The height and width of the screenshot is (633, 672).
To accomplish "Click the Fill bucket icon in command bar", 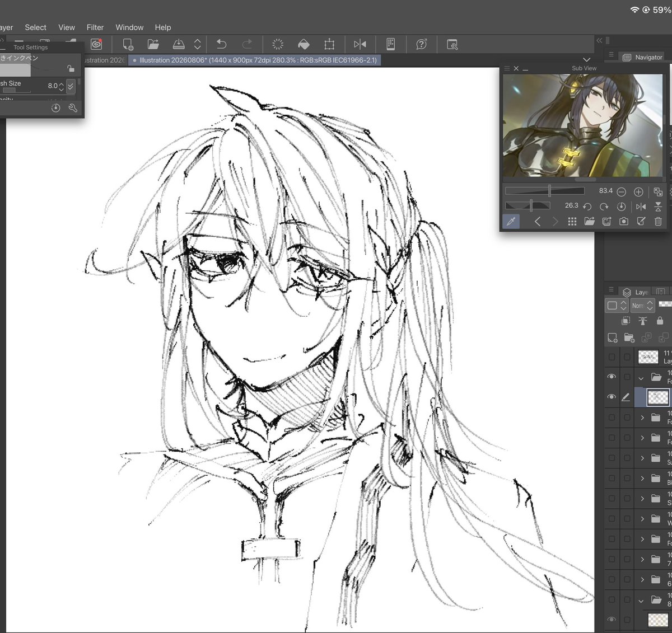I will pos(303,44).
